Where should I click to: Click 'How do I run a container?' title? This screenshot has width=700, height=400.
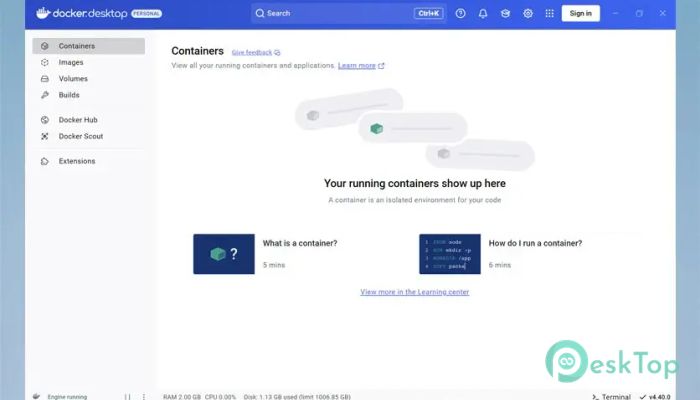[x=535, y=243]
